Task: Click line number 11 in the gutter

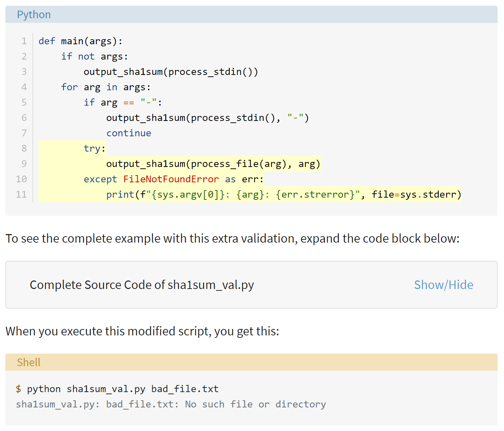Action: 21,194
